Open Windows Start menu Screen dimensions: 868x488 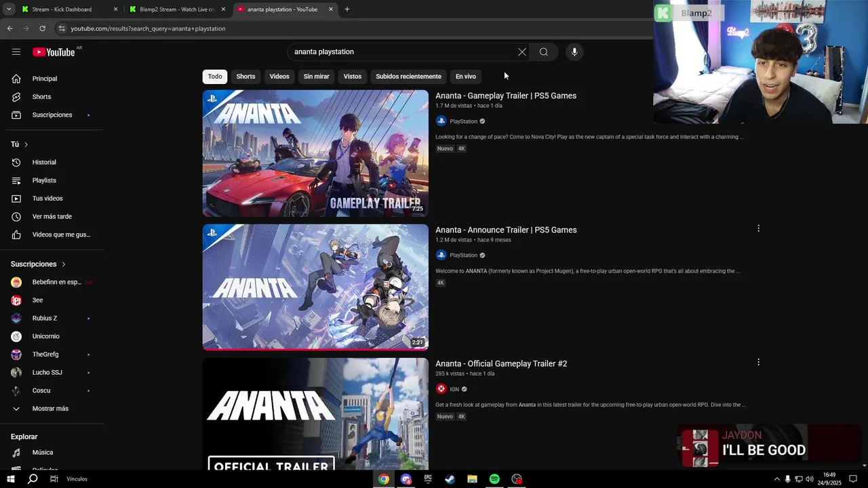click(x=10, y=479)
